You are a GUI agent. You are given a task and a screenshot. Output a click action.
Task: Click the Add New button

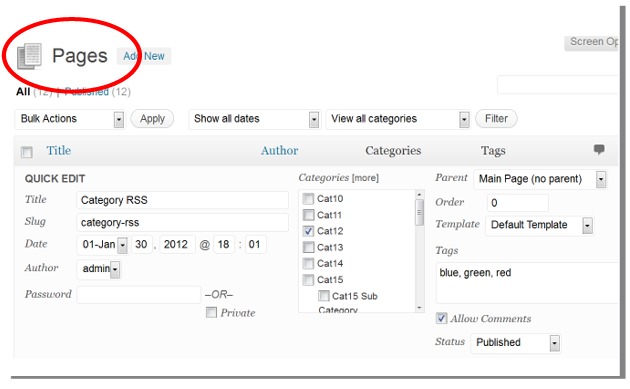tap(144, 56)
